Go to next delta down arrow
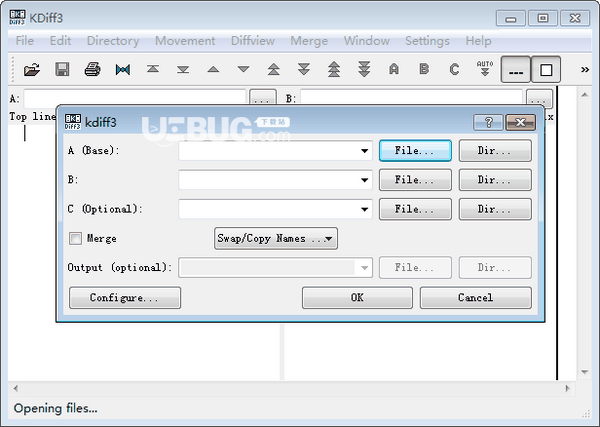The image size is (600, 427). [x=243, y=69]
